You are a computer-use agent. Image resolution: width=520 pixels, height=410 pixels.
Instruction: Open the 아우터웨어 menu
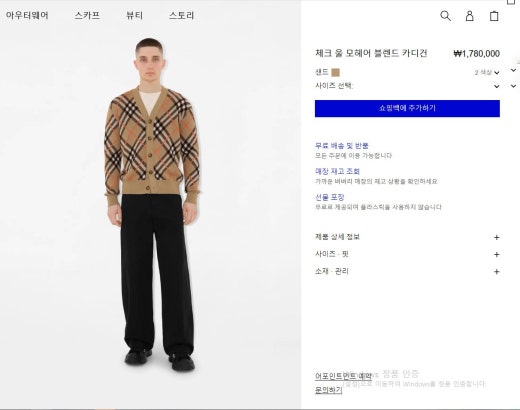(x=27, y=15)
